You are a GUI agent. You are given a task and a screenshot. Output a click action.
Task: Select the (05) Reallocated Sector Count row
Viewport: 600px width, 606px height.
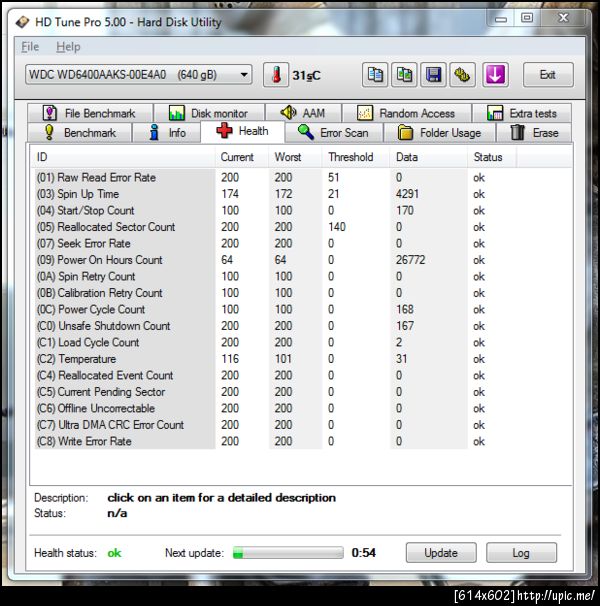tap(274, 227)
